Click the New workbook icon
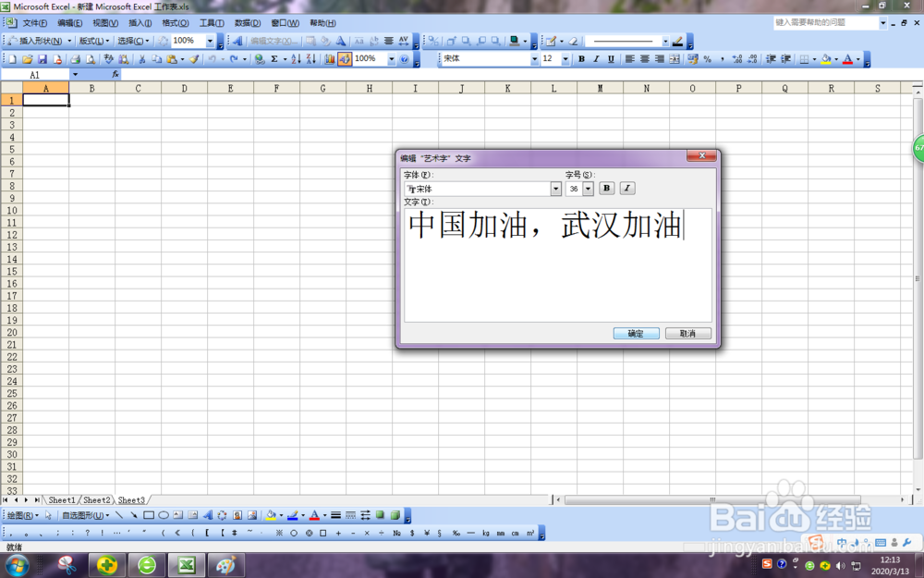This screenshot has width=924, height=578. point(12,59)
